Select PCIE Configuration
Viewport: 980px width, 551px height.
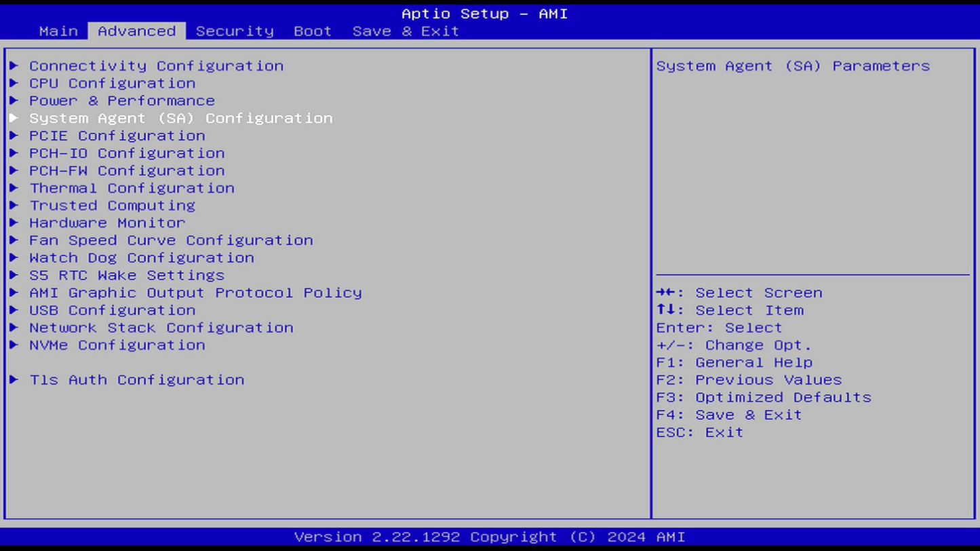(116, 136)
